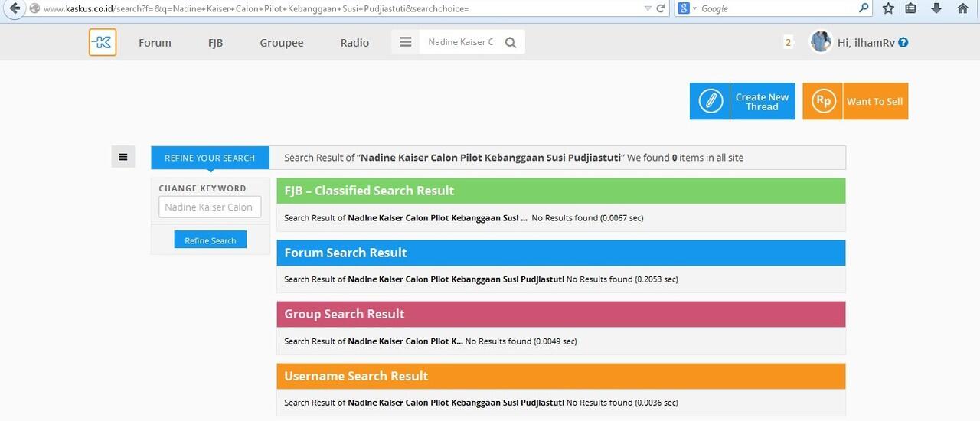
Task: View the 2 notifications badge
Action: (788, 43)
